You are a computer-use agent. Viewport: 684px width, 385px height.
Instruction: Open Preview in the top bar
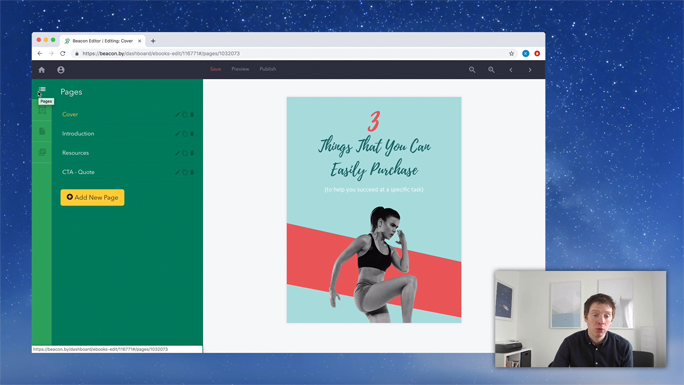coord(240,69)
